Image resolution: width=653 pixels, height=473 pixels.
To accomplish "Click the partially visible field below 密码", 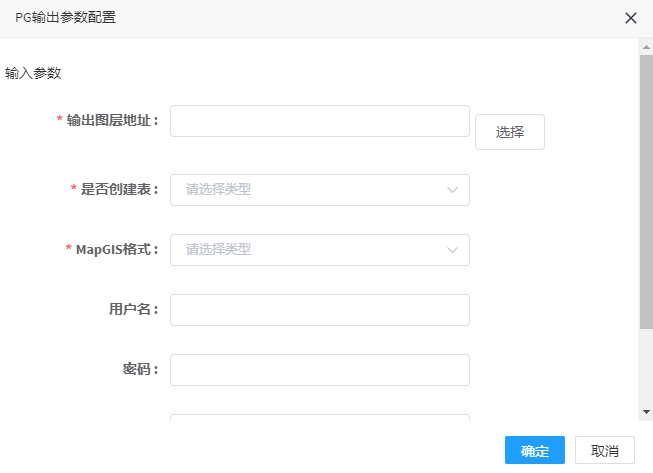I will (x=320, y=417).
